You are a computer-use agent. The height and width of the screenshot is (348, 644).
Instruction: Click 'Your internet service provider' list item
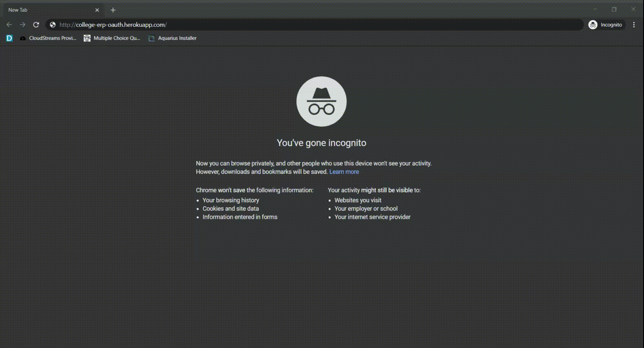click(373, 217)
